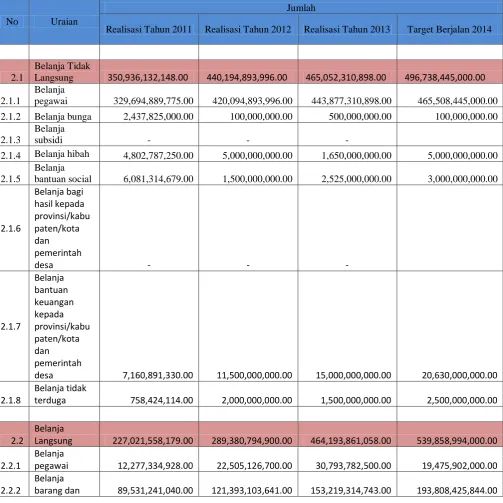Select value 465,052,310,898.00
The width and height of the screenshot is (503, 503).
[346, 78]
